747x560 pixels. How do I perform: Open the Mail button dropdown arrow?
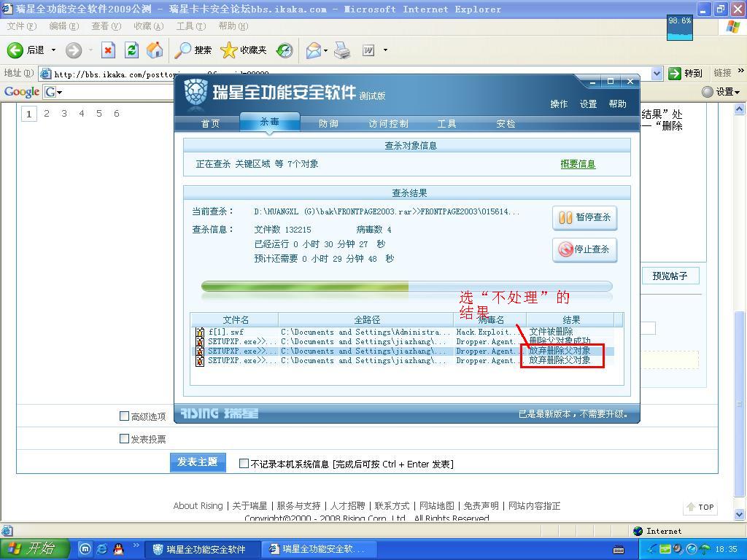pyautogui.click(x=326, y=50)
